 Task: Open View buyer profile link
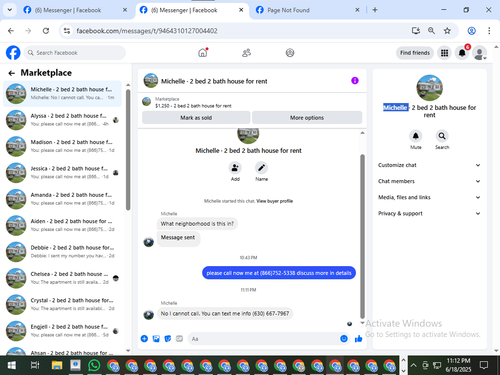274,201
